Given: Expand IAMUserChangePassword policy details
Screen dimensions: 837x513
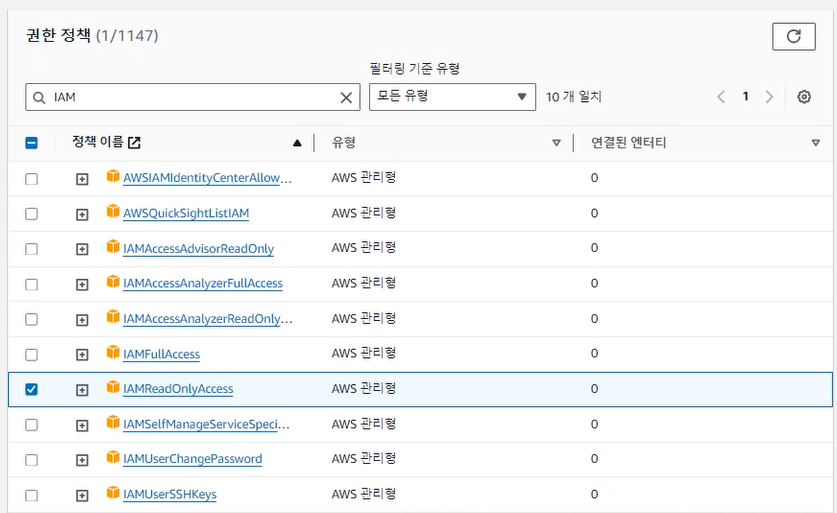Looking at the screenshot, I should click(x=82, y=460).
